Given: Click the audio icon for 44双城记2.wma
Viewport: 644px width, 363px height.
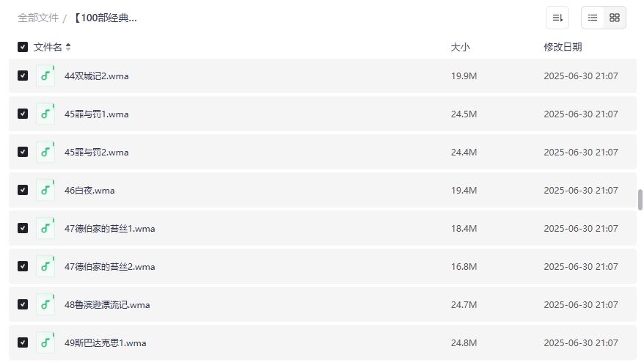Looking at the screenshot, I should tap(45, 76).
